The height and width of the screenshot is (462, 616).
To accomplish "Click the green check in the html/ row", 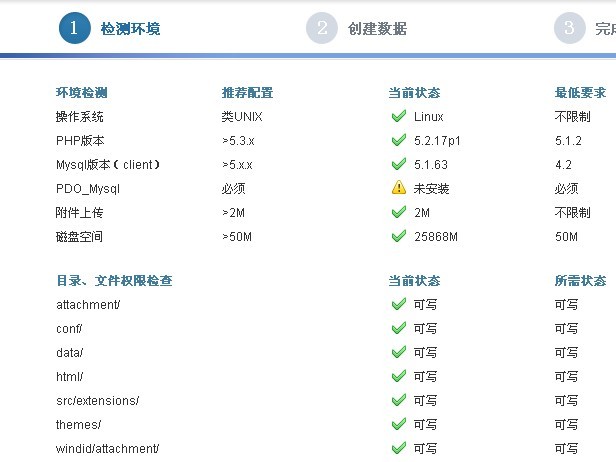I will coord(398,376).
